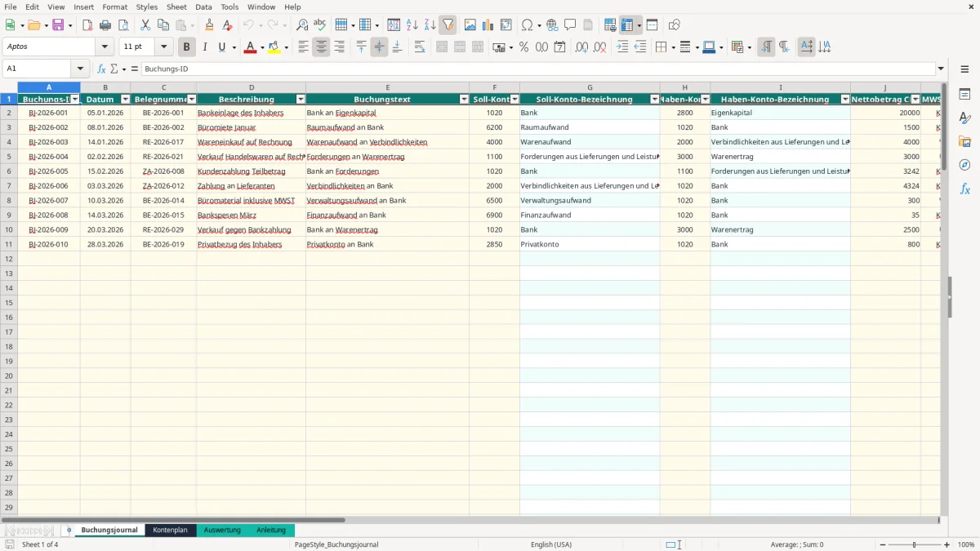Expand the Name Box dropdown
Viewport: 980px width, 551px height.
80,69
